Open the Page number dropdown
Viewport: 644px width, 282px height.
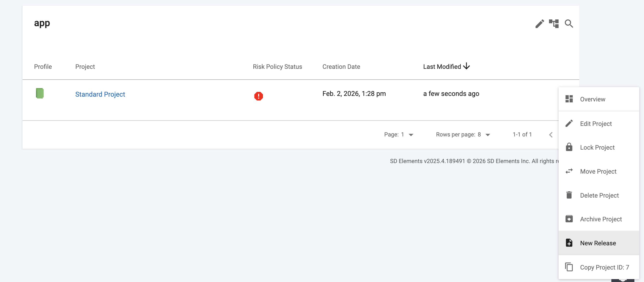click(411, 135)
